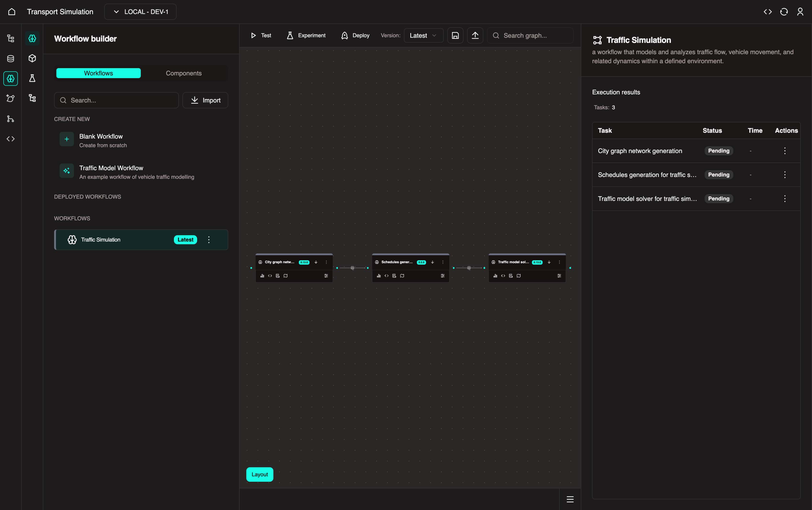Open City graph node three-dot menu
Image resolution: width=812 pixels, height=510 pixels.
coord(326,262)
